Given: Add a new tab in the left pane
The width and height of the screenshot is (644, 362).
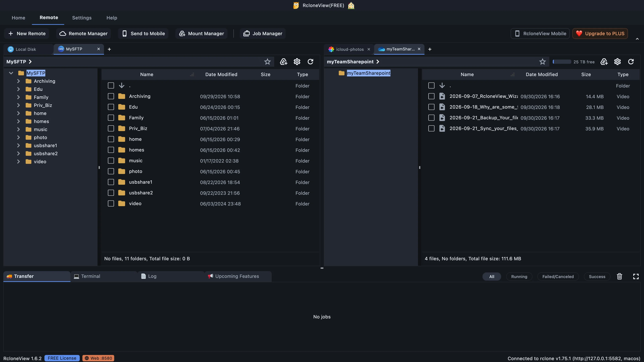Looking at the screenshot, I should 109,49.
